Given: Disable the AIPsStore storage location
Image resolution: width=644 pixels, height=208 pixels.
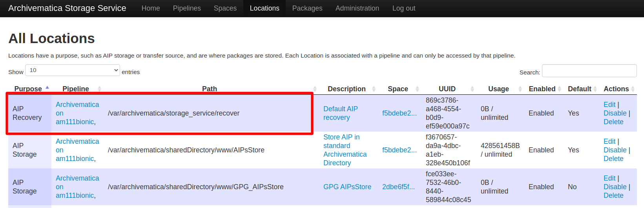Looking at the screenshot, I should [615, 150].
